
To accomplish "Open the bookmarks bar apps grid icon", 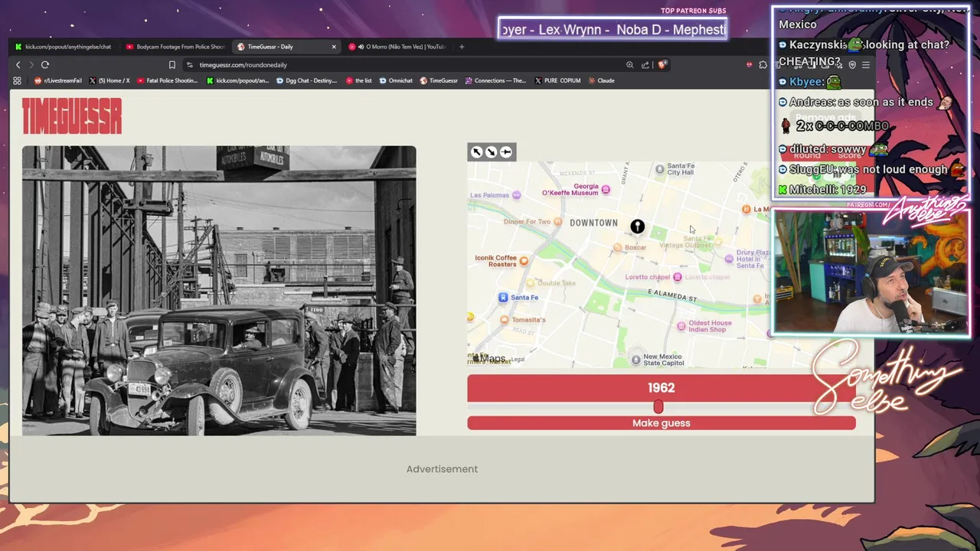I will [17, 80].
